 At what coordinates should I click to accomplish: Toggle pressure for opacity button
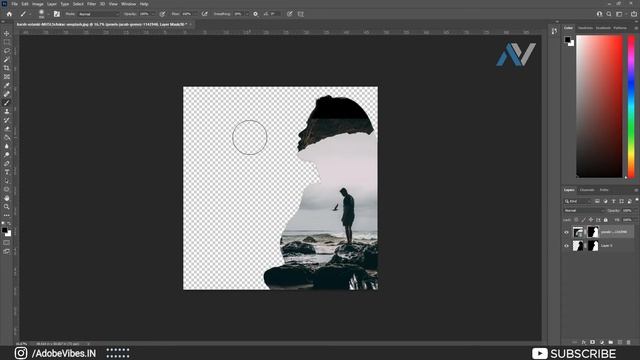point(162,14)
